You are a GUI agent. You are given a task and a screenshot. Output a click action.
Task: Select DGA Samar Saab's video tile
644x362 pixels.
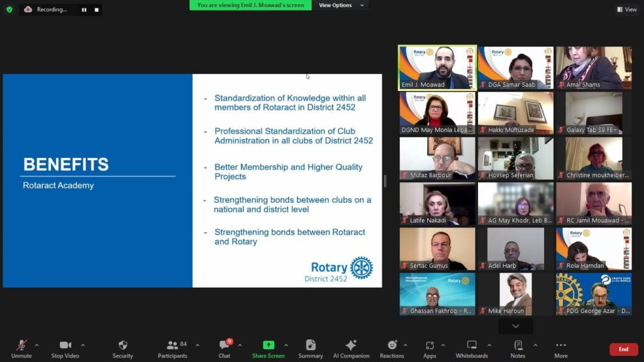pos(516,68)
